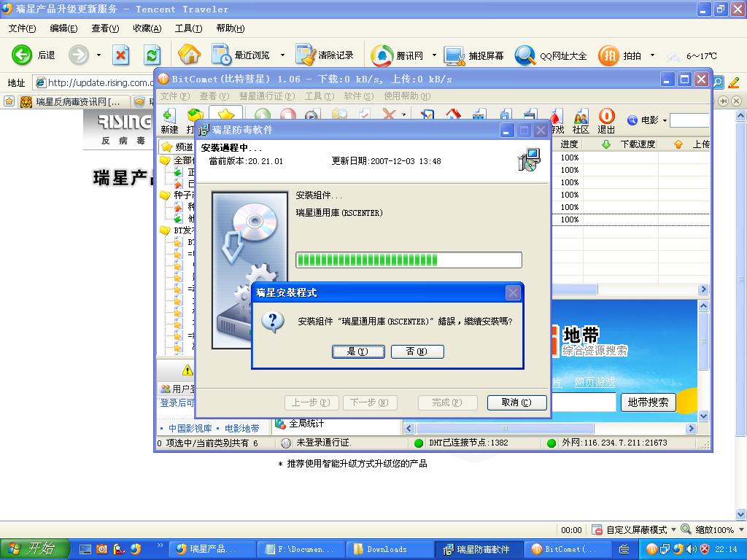Click the BitComet search text box
The width and height of the screenshot is (747, 560).
point(689,120)
